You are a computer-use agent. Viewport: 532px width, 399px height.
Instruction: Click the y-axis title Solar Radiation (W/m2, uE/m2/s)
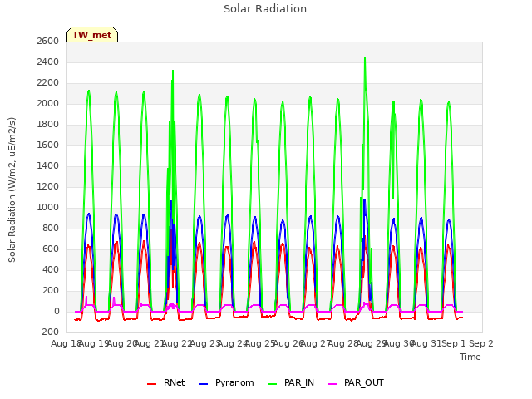(12, 190)
